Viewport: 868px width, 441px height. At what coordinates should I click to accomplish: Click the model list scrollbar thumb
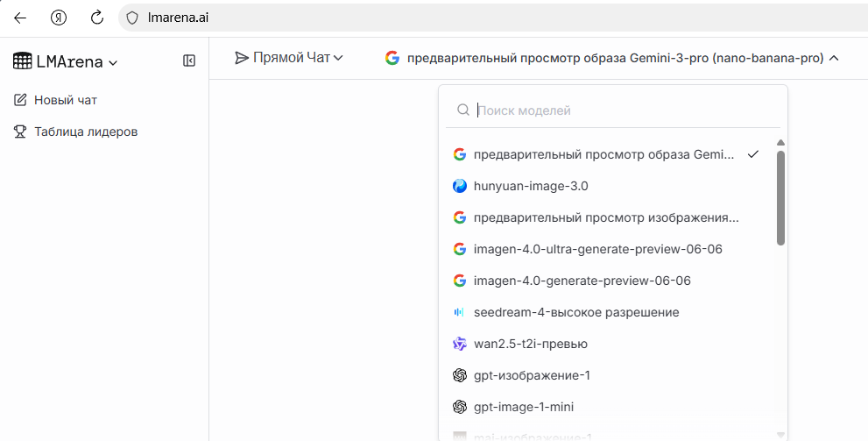780,197
